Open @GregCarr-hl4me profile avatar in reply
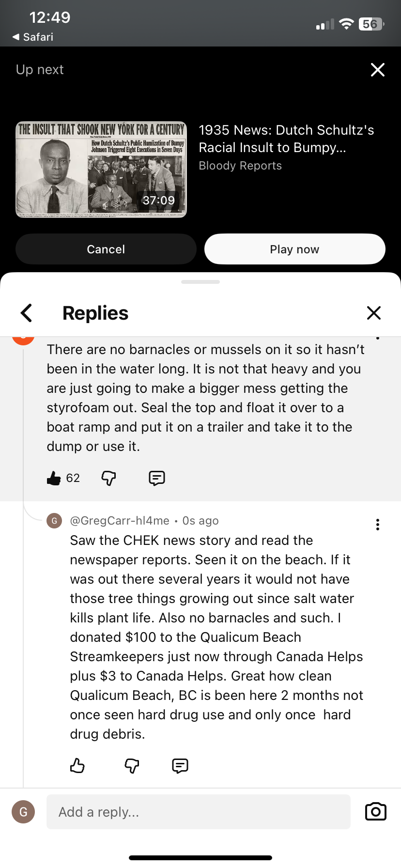This screenshot has height=868, width=401. point(54,521)
